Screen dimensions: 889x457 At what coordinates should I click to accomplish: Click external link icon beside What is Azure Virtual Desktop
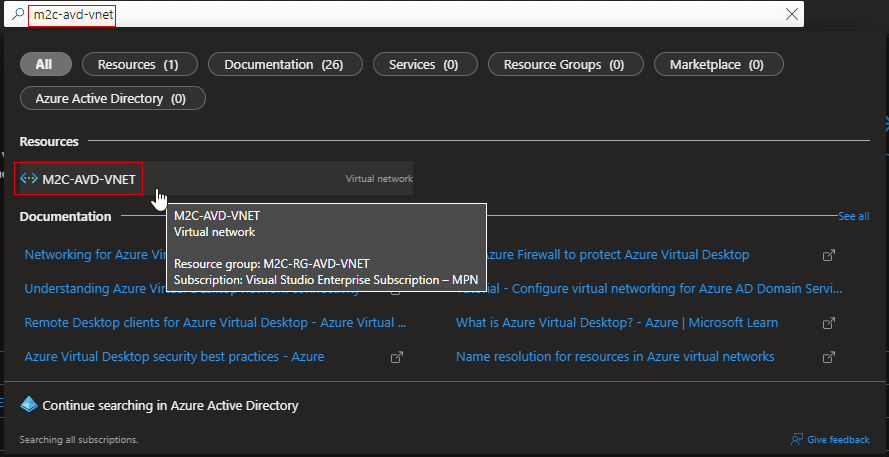[x=828, y=323]
